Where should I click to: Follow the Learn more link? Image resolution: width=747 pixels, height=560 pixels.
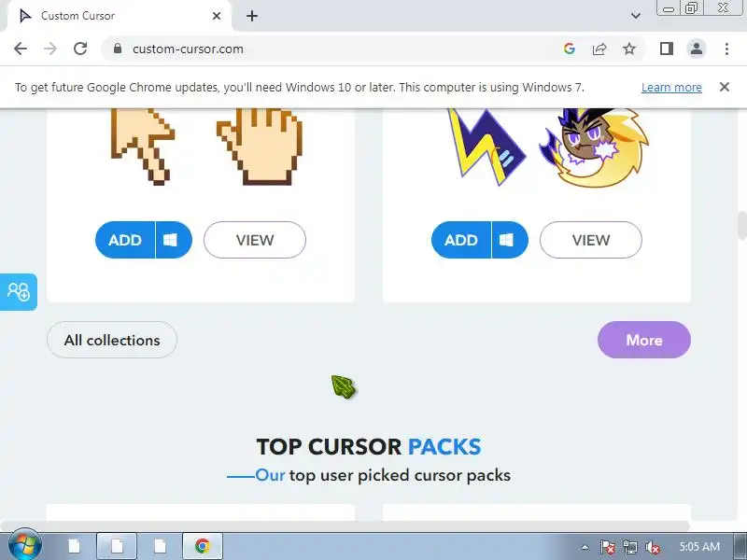(x=671, y=88)
